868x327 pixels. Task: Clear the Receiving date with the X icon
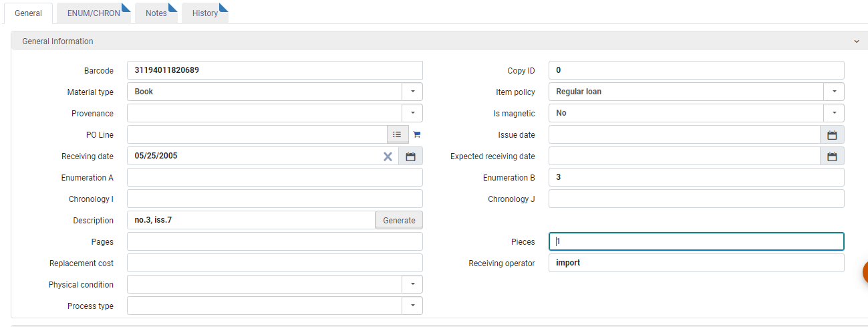pyautogui.click(x=388, y=156)
